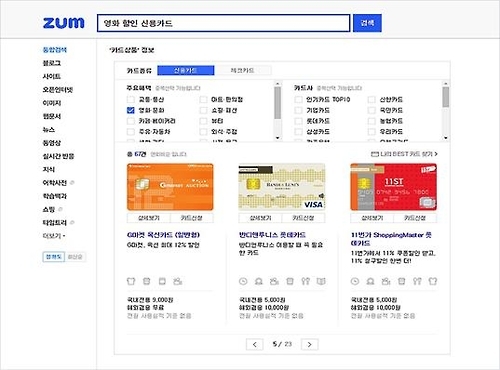Viewport: 500px width, 370px height.
Task: Uncheck the 영화·문화 benefit checkbox
Action: tap(131, 110)
